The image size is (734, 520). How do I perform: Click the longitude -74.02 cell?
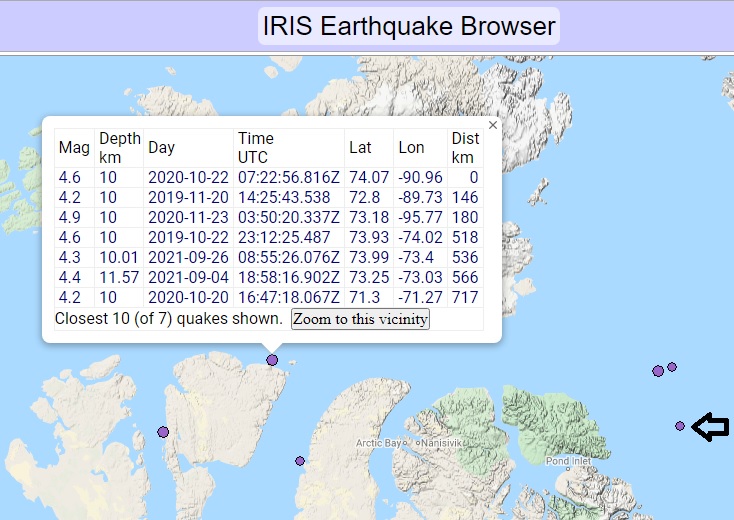point(420,237)
